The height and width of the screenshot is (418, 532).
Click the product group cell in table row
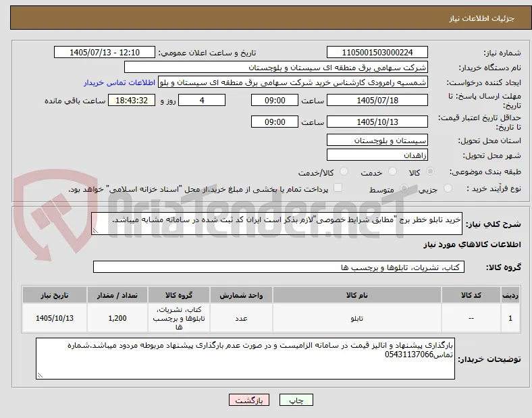pos(179,318)
